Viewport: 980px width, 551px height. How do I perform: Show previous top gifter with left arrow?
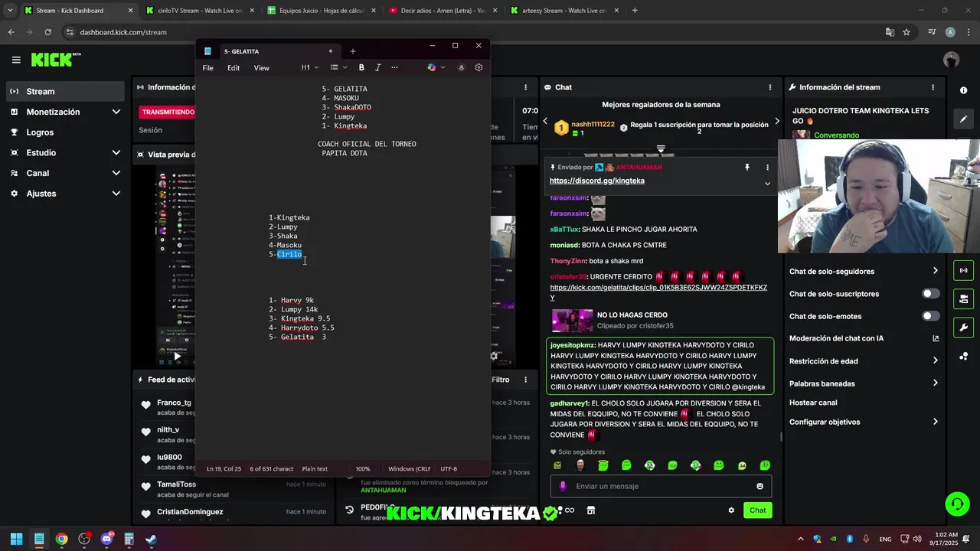(x=545, y=121)
